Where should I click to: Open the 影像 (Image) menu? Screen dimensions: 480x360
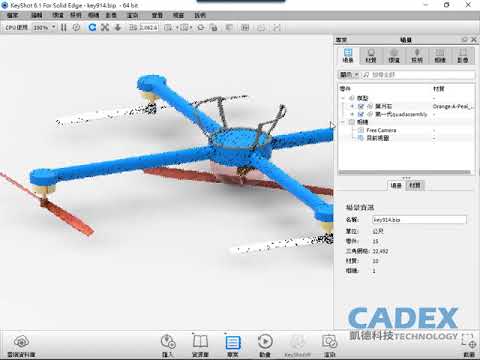tap(111, 15)
